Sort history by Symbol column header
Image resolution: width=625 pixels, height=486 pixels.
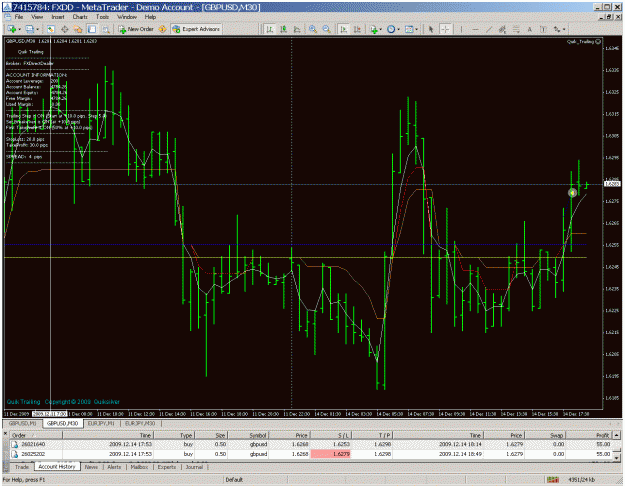point(249,435)
